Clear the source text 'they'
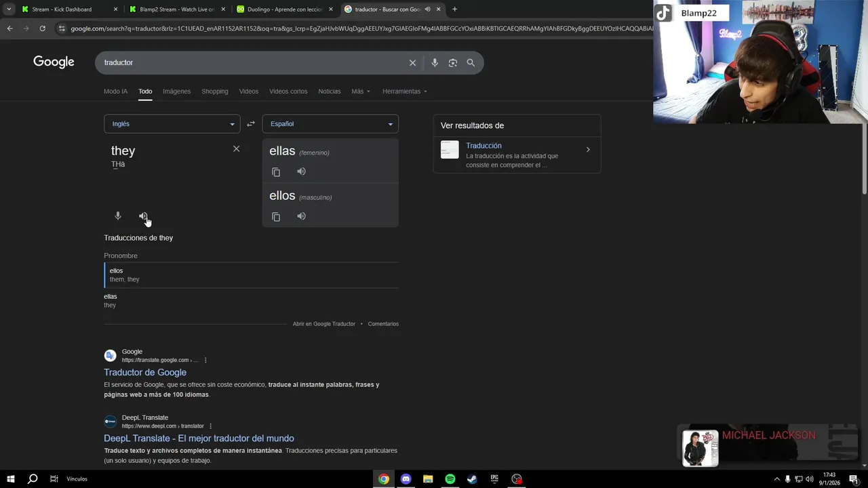Image resolution: width=868 pixels, height=488 pixels. [x=236, y=148]
